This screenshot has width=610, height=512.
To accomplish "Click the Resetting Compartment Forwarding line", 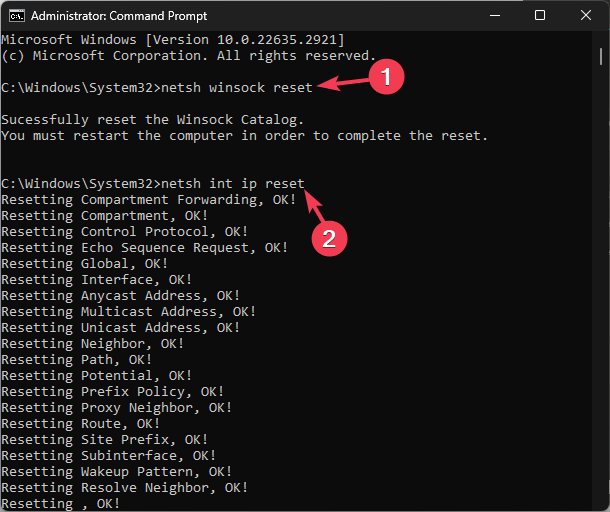I will pos(149,200).
